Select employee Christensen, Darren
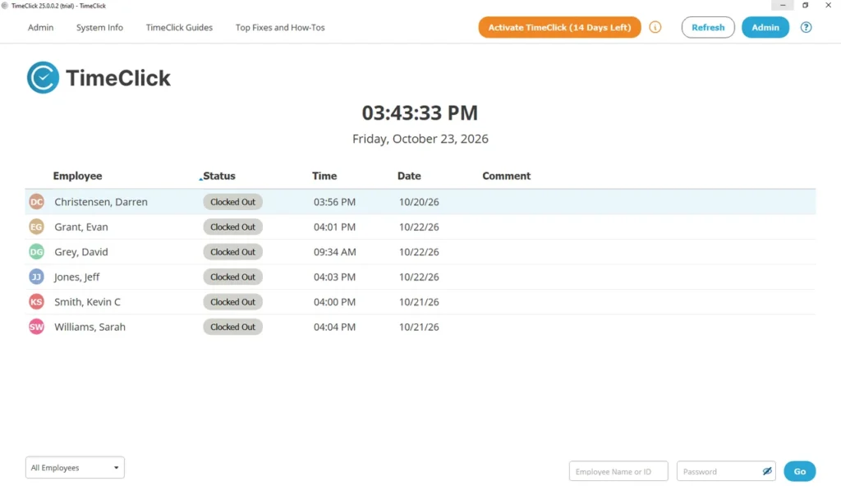Viewport: 841px width, 504px height. pyautogui.click(x=101, y=202)
